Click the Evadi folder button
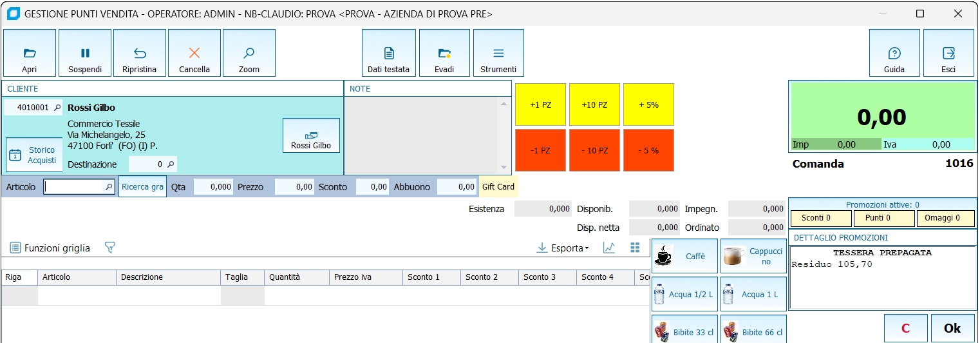Viewport: 980px width, 343px height. tap(444, 53)
